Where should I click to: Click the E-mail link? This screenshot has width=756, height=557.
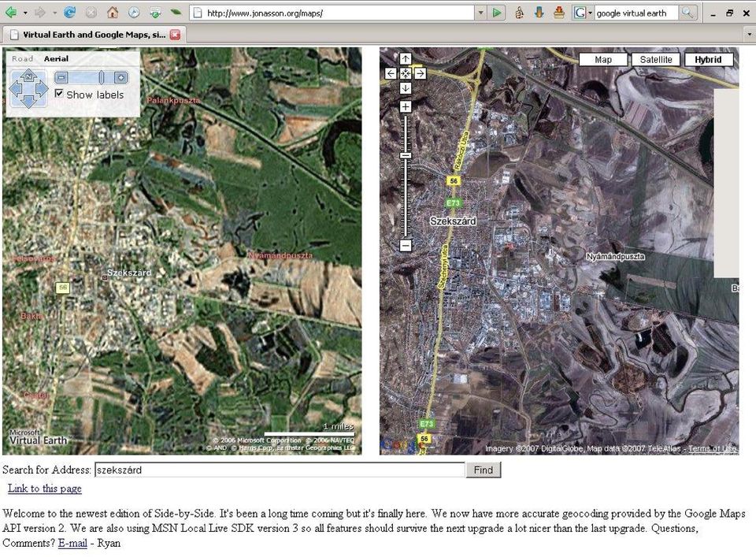[72, 543]
